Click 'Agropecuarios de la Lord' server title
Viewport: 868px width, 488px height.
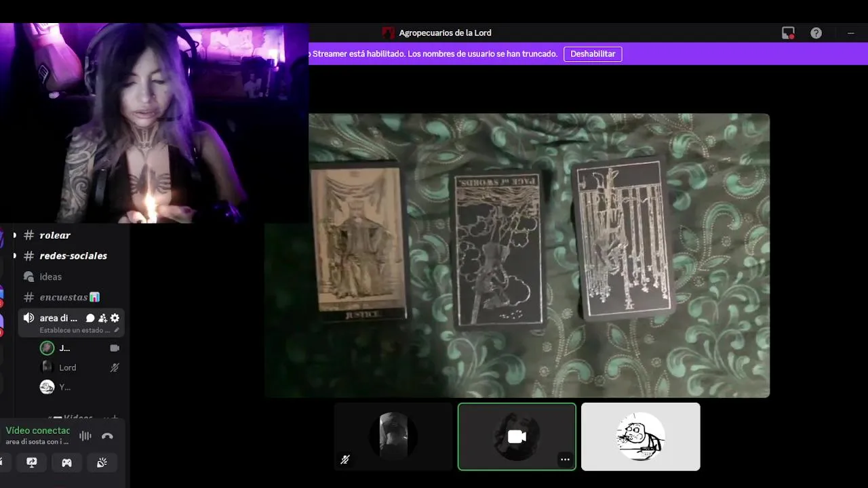[x=445, y=33]
